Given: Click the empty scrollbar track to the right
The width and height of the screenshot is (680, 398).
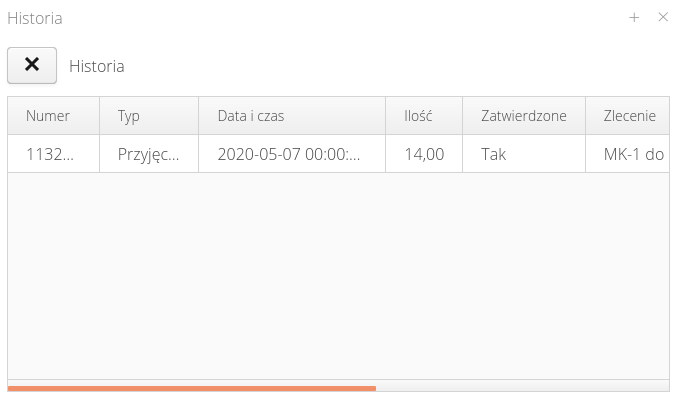Looking at the screenshot, I should 523,386.
